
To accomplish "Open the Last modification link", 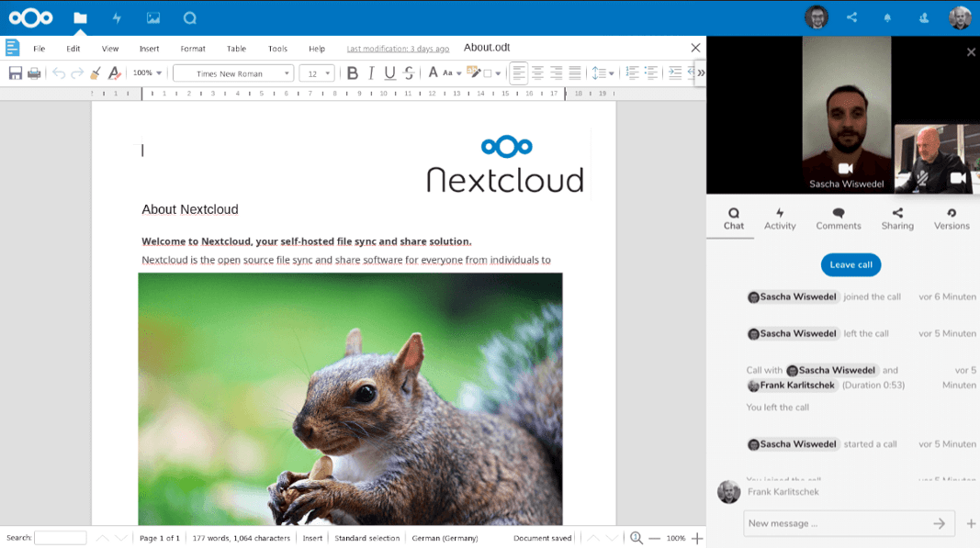I will click(398, 49).
